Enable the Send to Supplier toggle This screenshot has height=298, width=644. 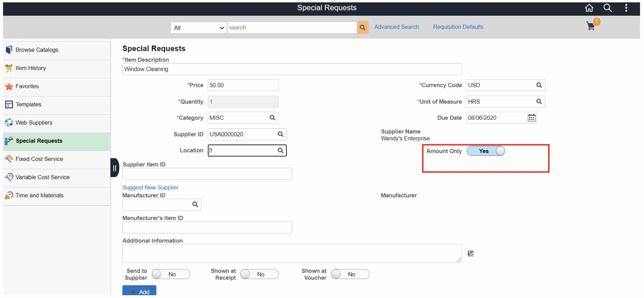click(x=171, y=275)
